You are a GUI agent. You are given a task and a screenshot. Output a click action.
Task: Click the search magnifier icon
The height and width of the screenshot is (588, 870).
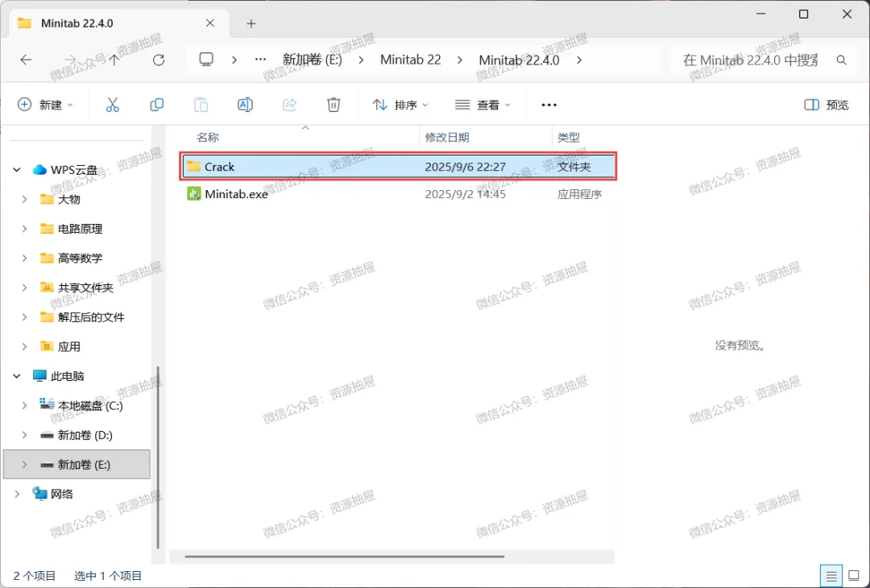pos(842,60)
